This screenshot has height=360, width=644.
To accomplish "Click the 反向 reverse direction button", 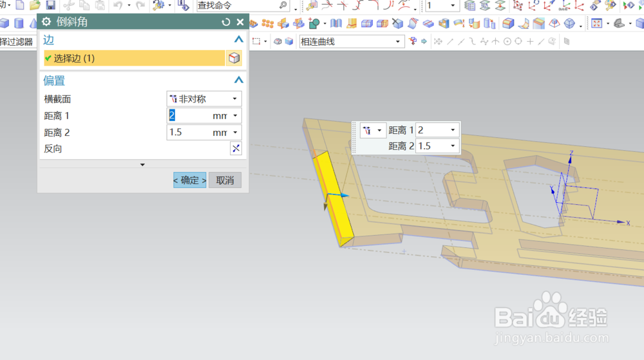I will [236, 149].
